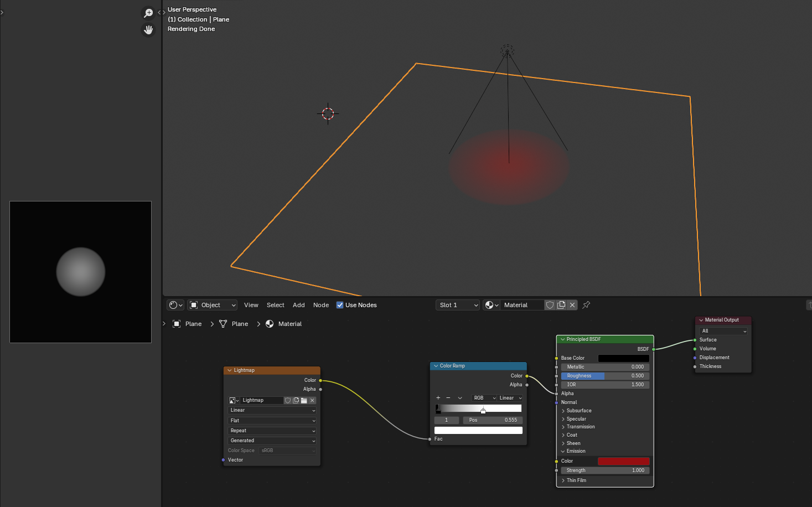Click the pin icon in node editor header
This screenshot has width=812, height=507.
coord(586,305)
